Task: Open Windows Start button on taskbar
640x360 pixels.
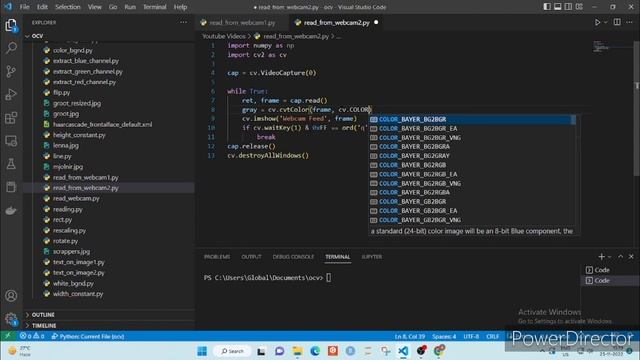Action: pyautogui.click(x=202, y=351)
